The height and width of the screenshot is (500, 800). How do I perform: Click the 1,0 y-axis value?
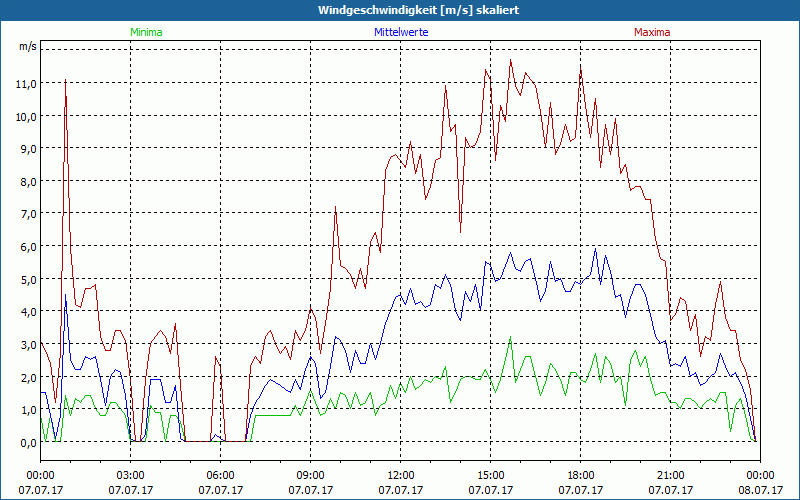point(28,410)
